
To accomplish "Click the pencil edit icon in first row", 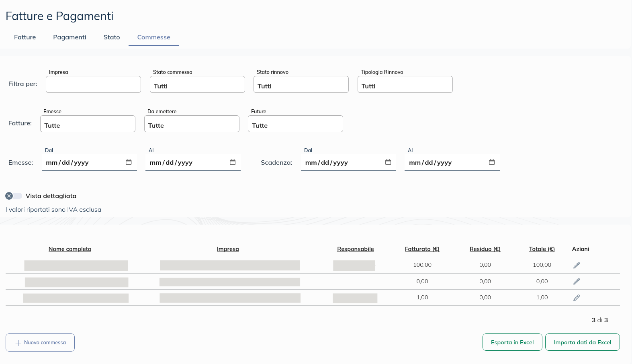I will point(576,265).
